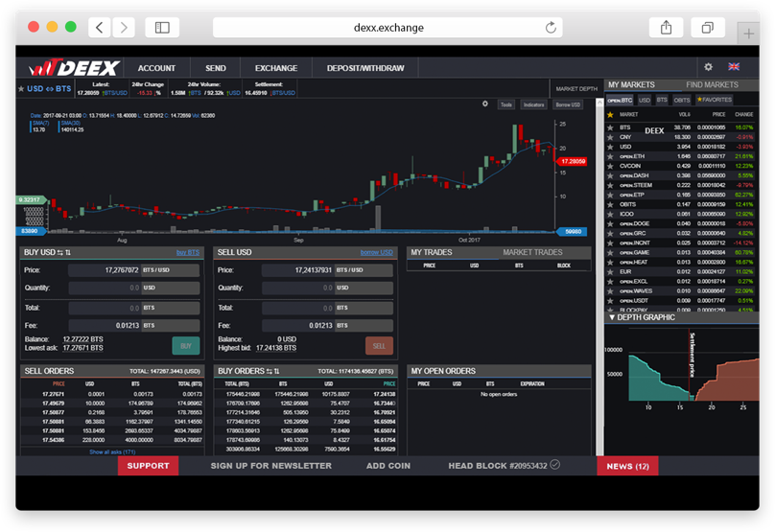This screenshot has width=775, height=532.
Task: Swap the pair with USD ⇔ BTS label
Action: tap(49, 89)
